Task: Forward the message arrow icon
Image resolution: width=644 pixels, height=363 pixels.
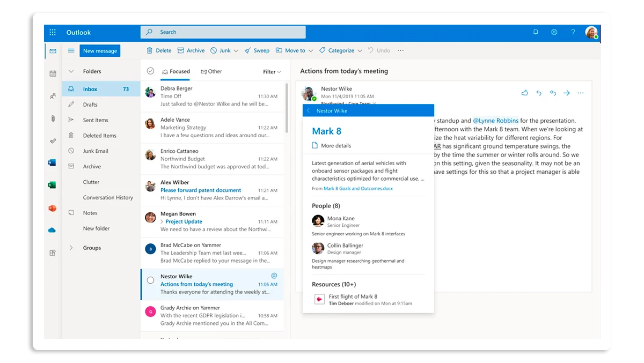Action: tap(567, 93)
